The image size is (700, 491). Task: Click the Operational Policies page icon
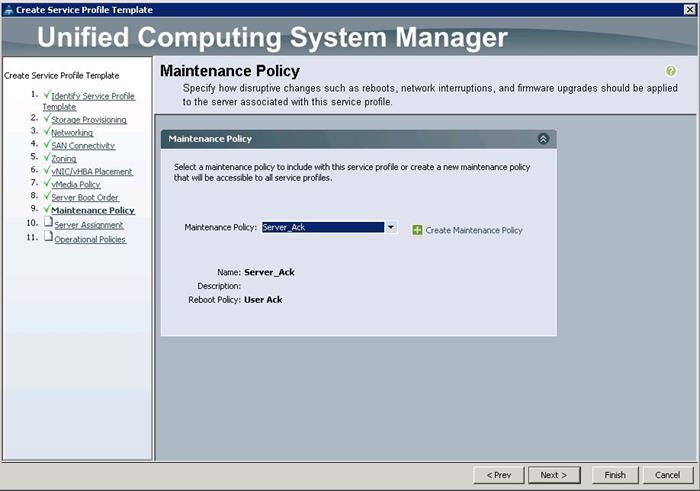point(48,237)
